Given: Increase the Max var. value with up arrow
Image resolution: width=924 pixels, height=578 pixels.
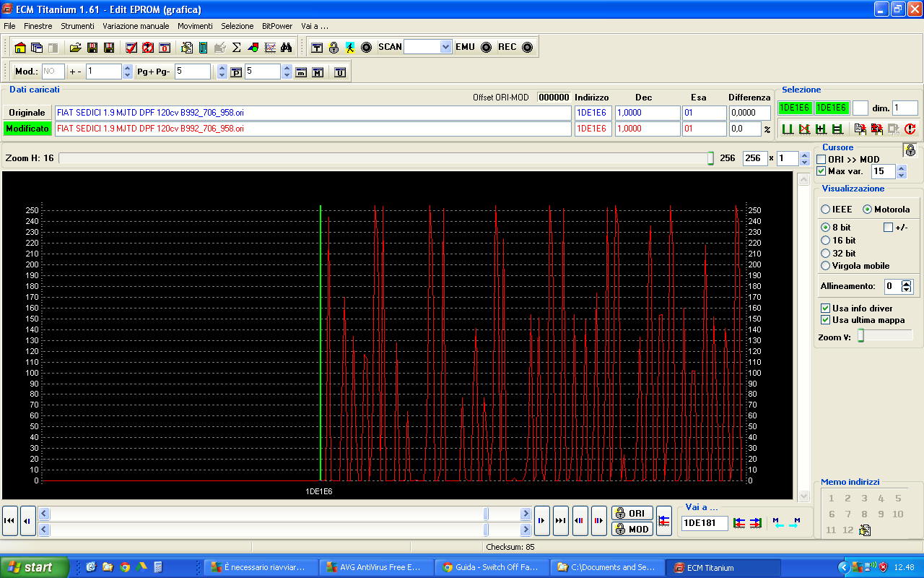Looking at the screenshot, I should click(901, 168).
